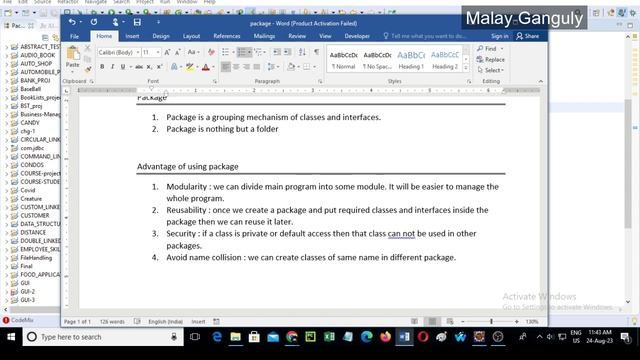Screen dimensions: 640x360
Task: Open the font size dropdown
Action: [x=158, y=52]
